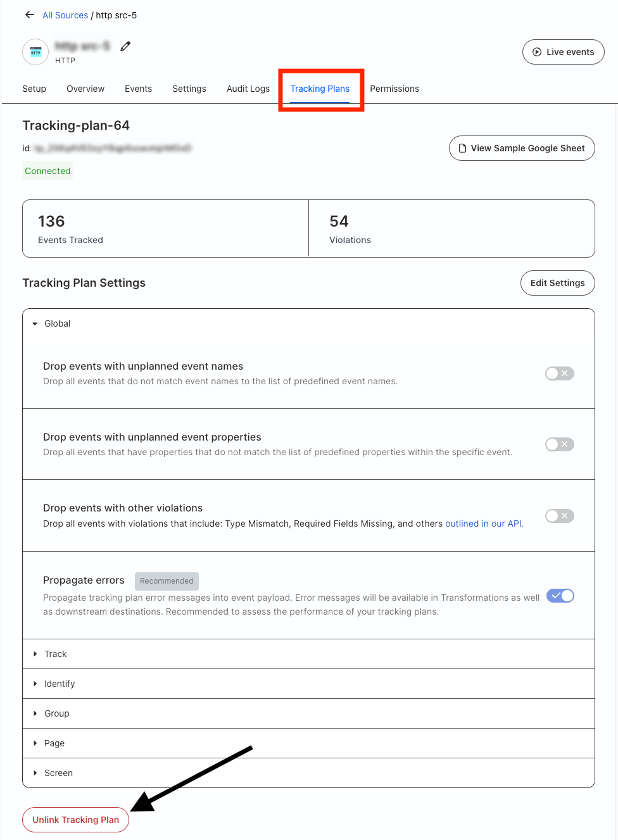Screen dimensions: 618x840
Task: Click the Edit Settings button
Action: [x=558, y=283]
